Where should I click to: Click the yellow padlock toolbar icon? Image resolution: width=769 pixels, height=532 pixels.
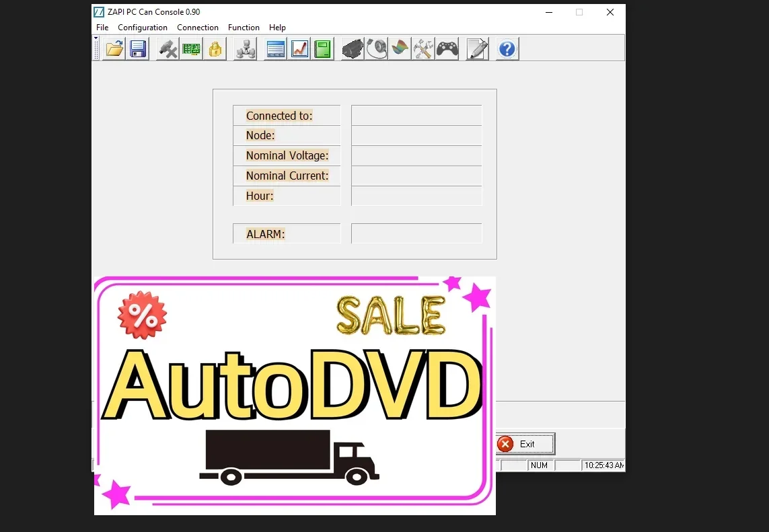point(215,49)
